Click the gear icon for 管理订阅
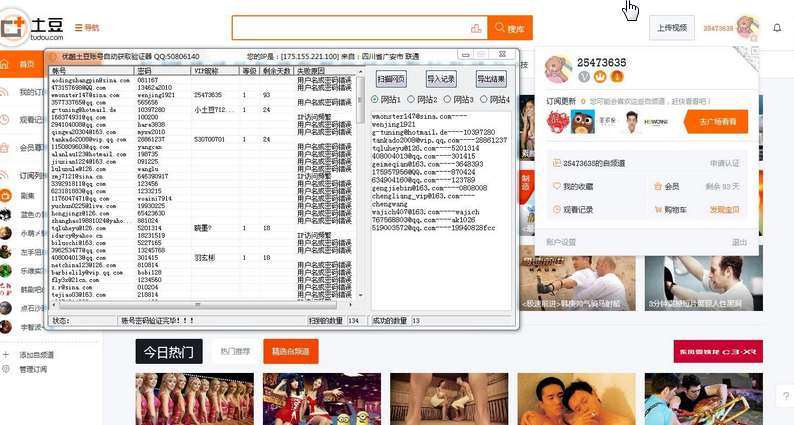794x425 pixels. (6, 369)
